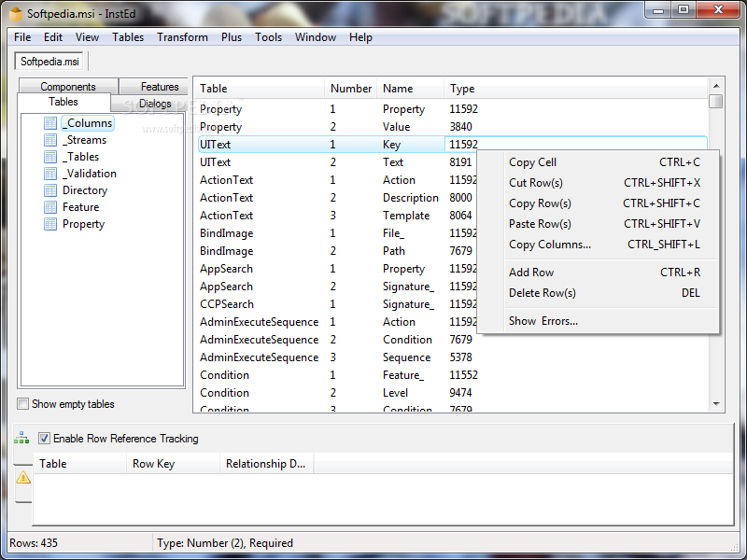Open the View menu
Screen dimensions: 747x560
coord(87,37)
